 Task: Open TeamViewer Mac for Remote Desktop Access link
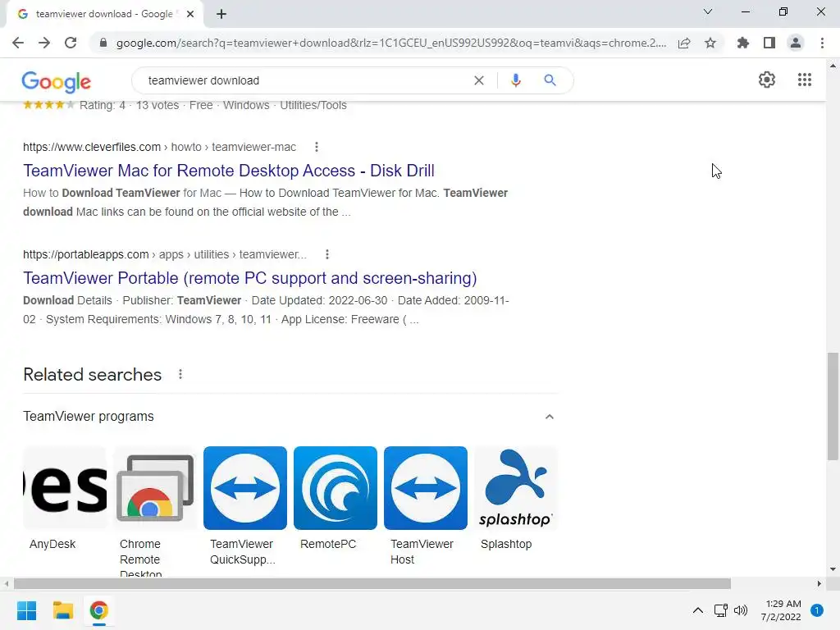point(229,171)
